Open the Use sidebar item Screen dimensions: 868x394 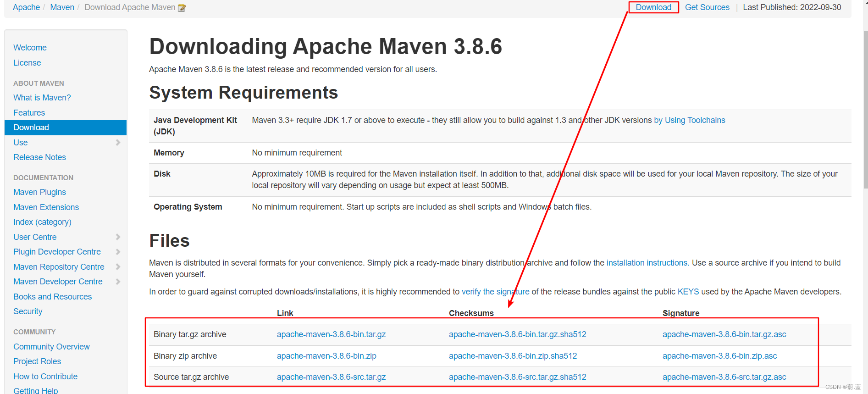coord(21,143)
